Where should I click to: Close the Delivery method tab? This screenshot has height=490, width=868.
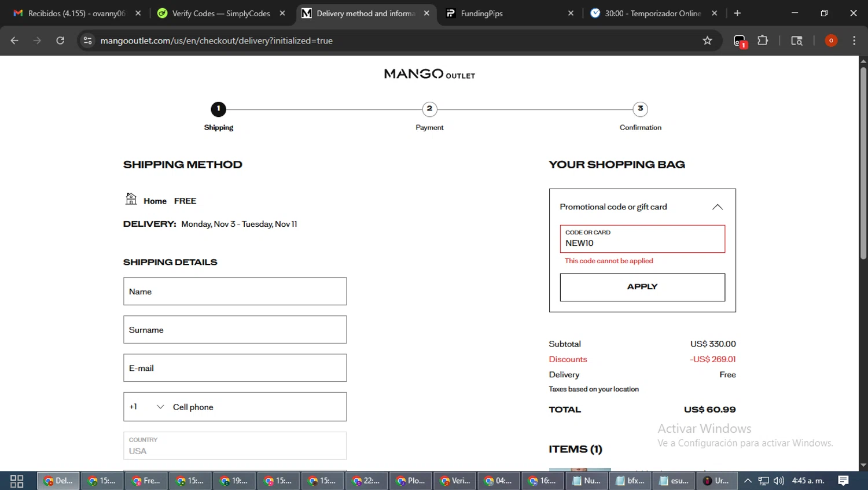[x=426, y=13]
